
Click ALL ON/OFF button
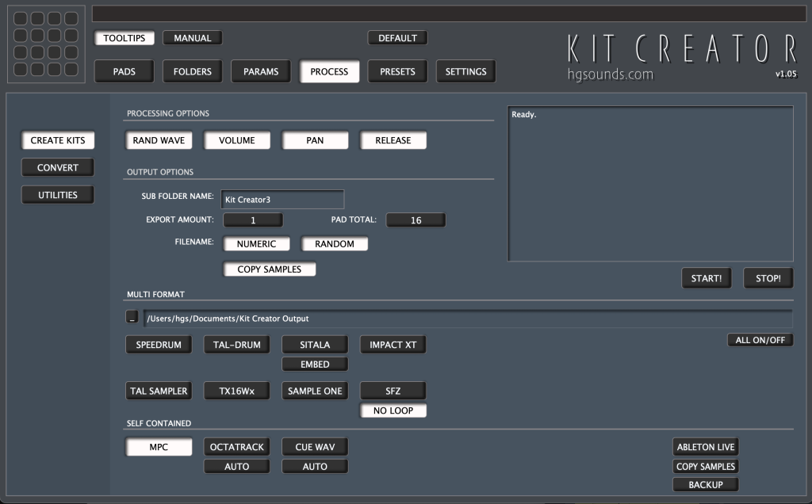[760, 340]
